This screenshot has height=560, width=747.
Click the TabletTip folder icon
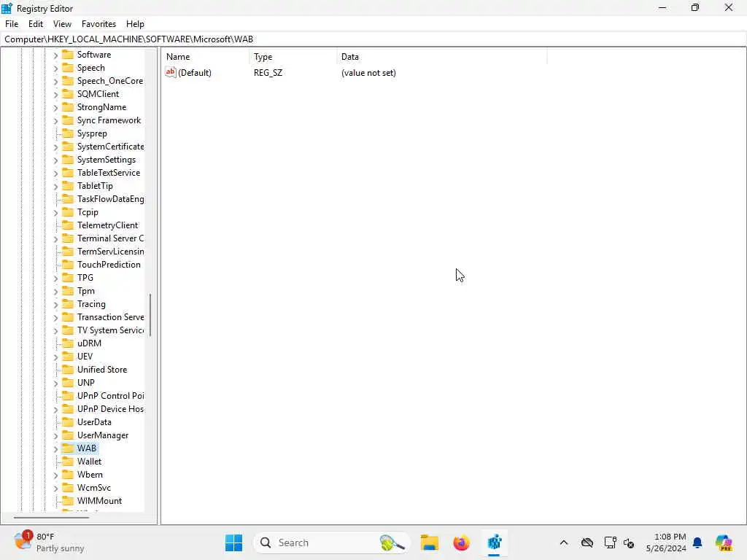pyautogui.click(x=68, y=186)
